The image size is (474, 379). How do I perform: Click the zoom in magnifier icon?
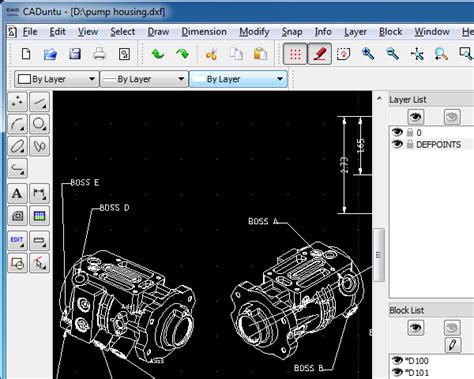(x=368, y=54)
